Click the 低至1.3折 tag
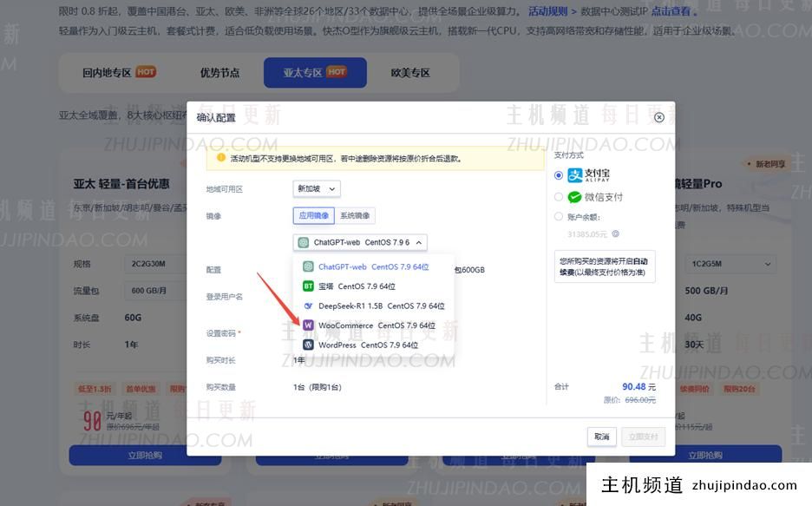This screenshot has height=506, width=812. [95, 389]
